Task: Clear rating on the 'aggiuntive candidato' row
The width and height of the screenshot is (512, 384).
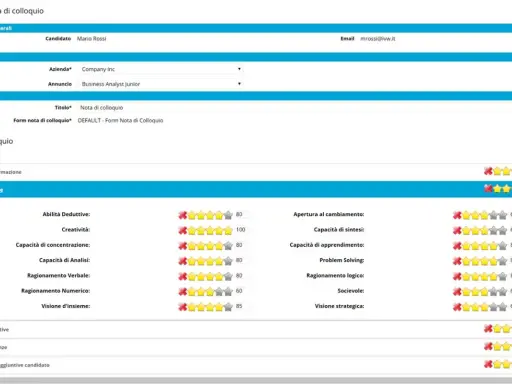Action: pos(488,364)
